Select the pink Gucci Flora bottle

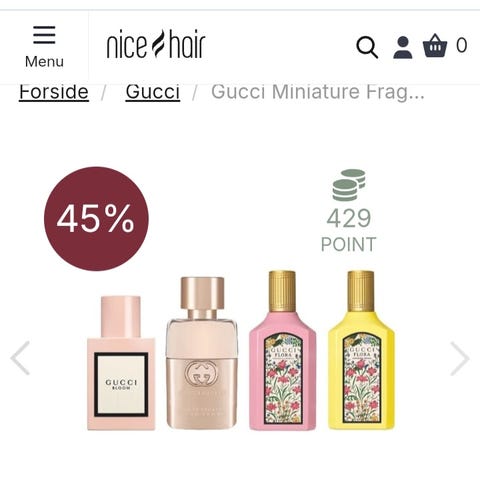[x=282, y=350]
